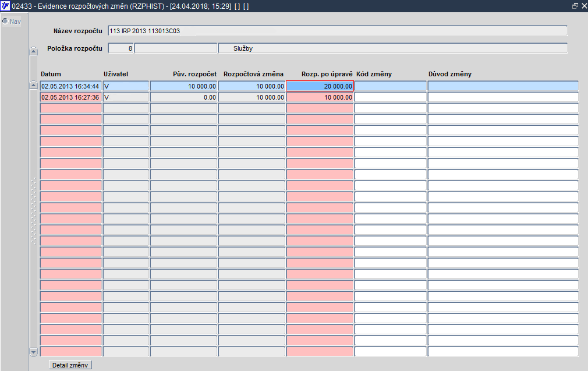Click Kód změny field in the 16:27:36 row

pyautogui.click(x=391, y=97)
